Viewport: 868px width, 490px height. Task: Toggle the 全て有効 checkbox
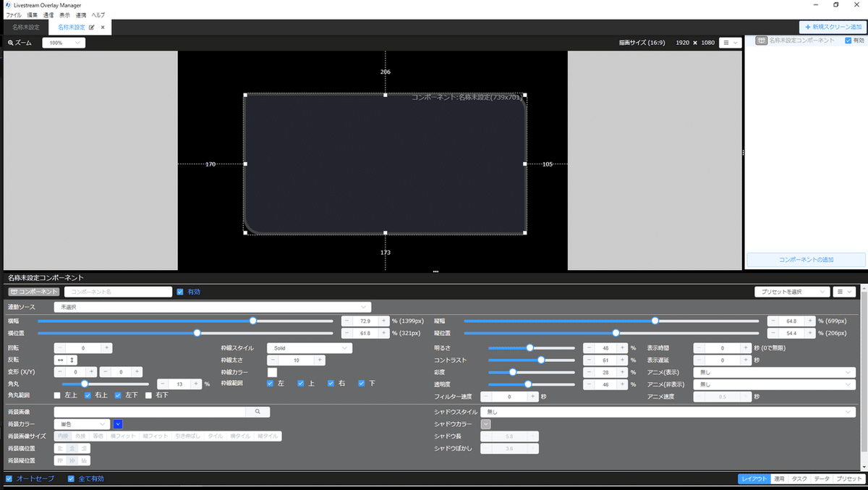click(72, 478)
